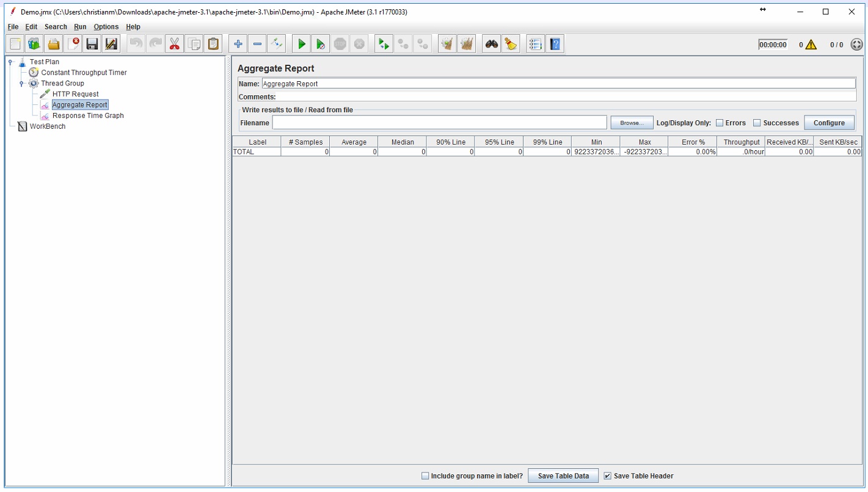Open the Help menu

[133, 27]
